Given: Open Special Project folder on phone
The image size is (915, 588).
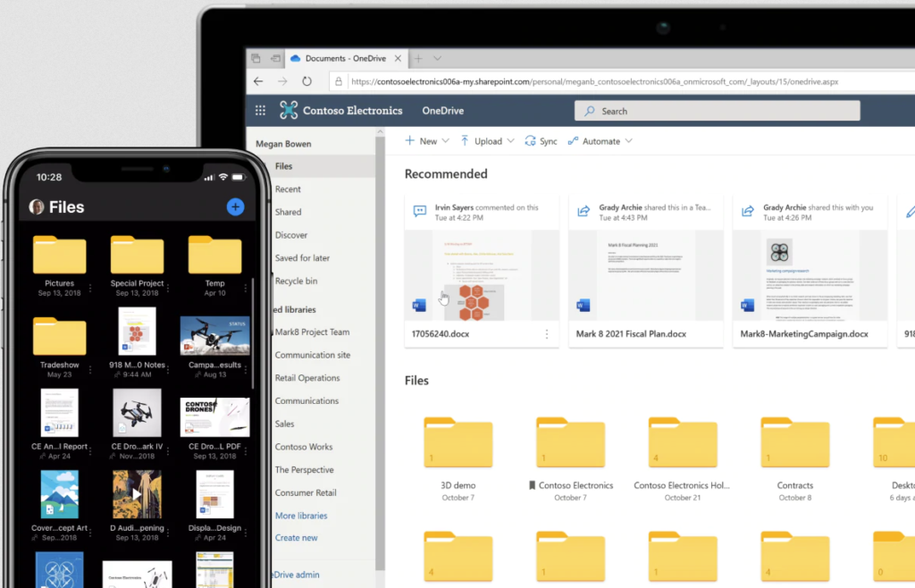Looking at the screenshot, I should 137,255.
